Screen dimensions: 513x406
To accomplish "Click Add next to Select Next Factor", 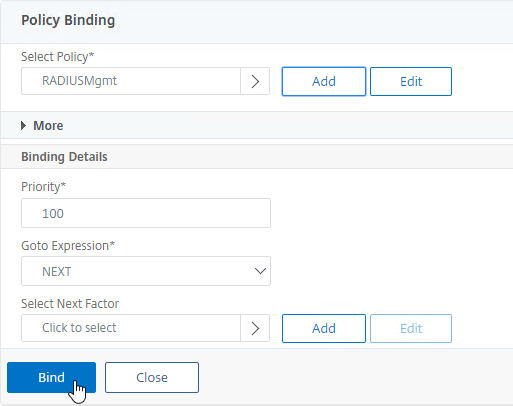I will pos(324,328).
